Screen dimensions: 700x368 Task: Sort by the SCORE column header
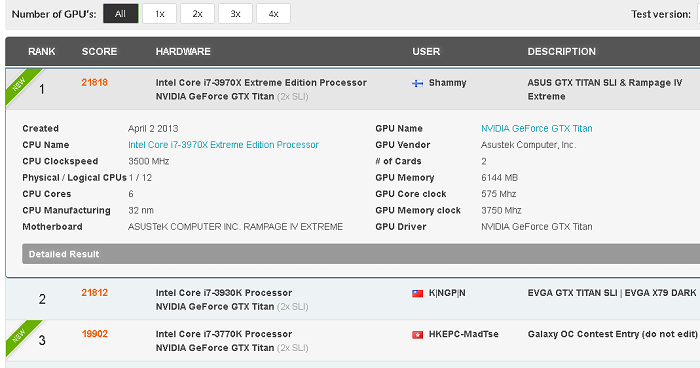coord(99,52)
